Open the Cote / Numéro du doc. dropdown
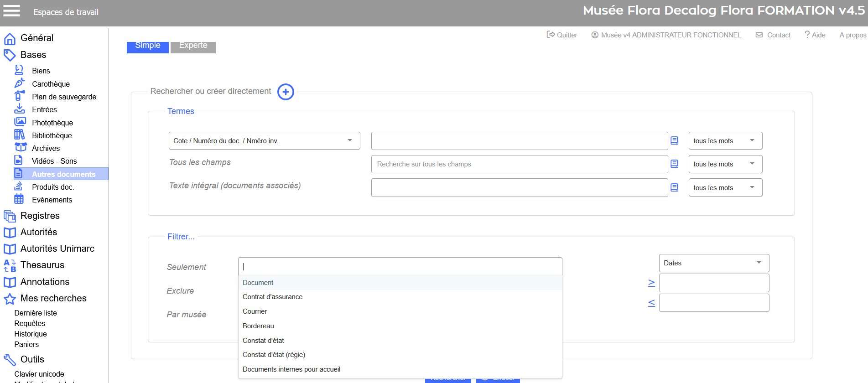The height and width of the screenshot is (383, 868). 265,141
